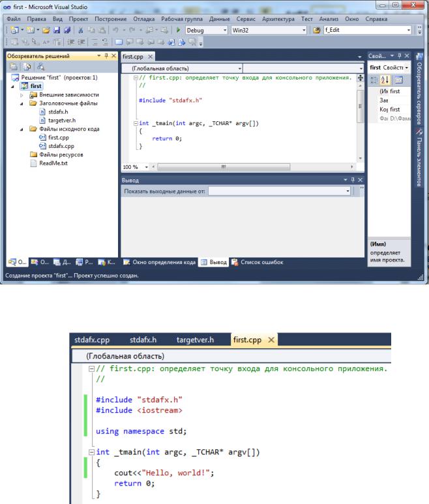The image size is (429, 504).
Task: Open the Показать выходные данные от dropdown
Action: click(348, 191)
